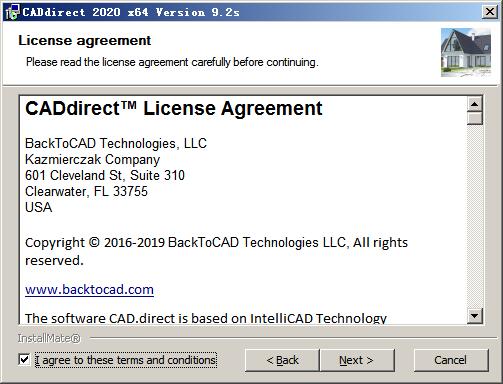503x384 pixels.
Task: Click the Copyright 2016-2019 paragraph
Action: click(x=216, y=251)
